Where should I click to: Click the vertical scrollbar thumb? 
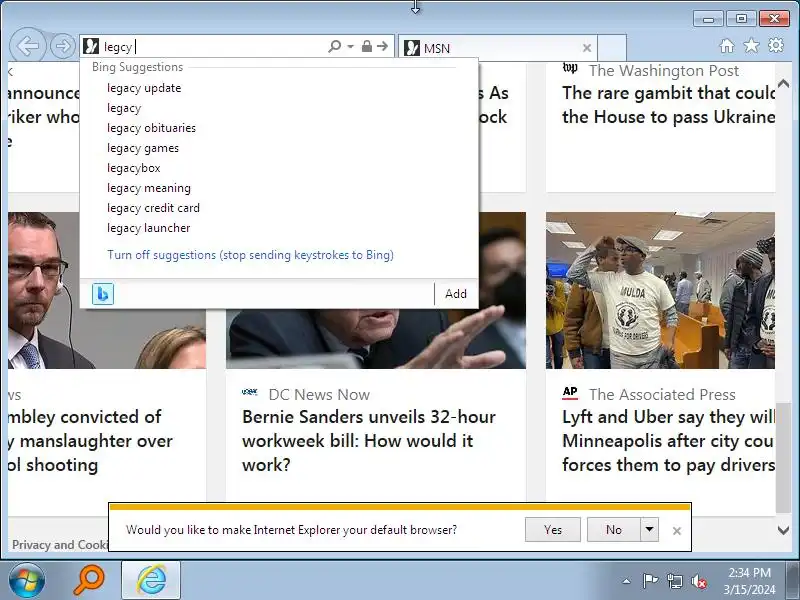pos(784,456)
